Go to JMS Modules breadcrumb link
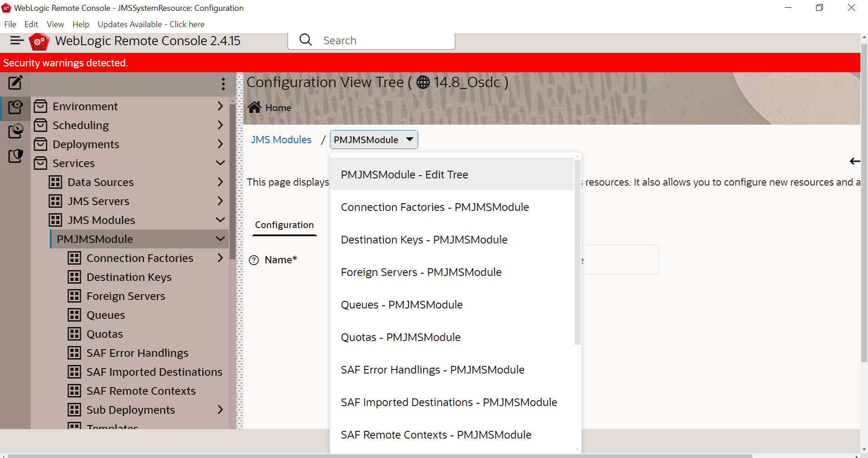868x458 pixels. pyautogui.click(x=281, y=140)
